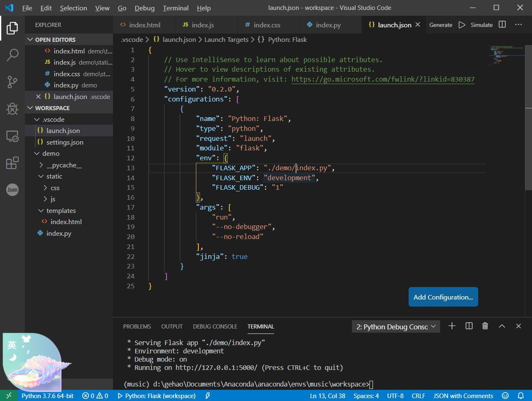Image resolution: width=532 pixels, height=401 pixels.
Task: Open the Source Control view
Action: pyautogui.click(x=12, y=82)
